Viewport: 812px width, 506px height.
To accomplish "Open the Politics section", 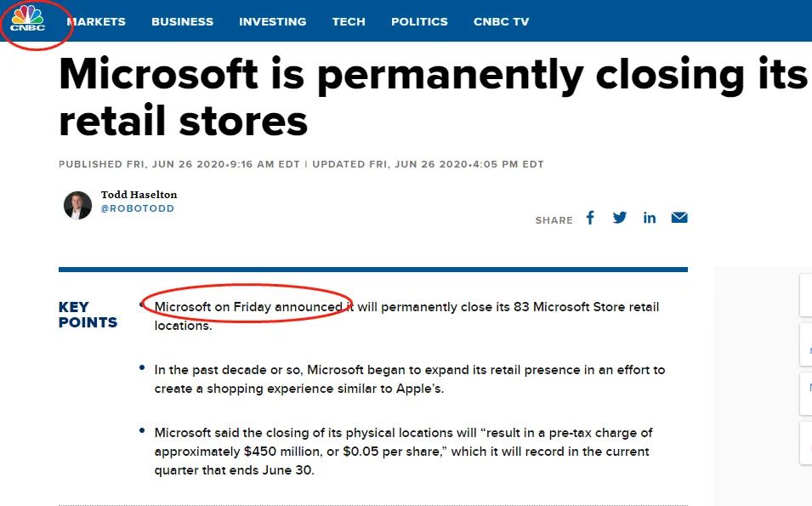I will click(x=419, y=21).
